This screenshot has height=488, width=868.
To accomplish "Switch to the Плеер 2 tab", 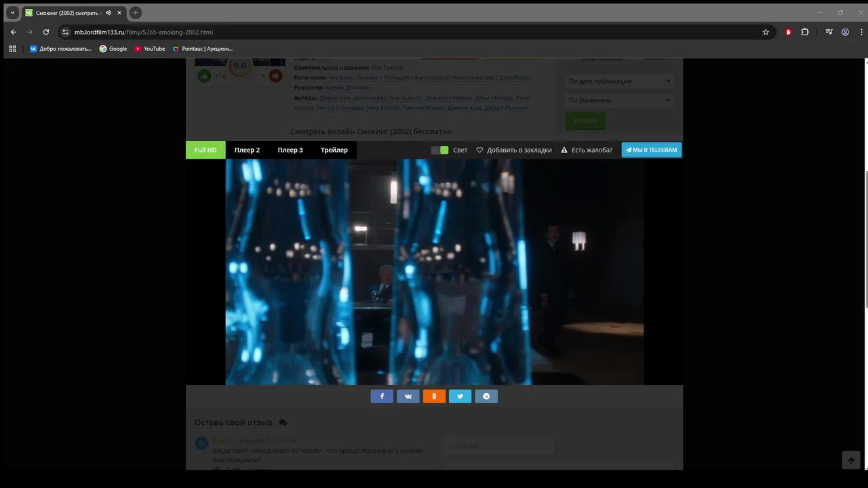I will point(247,150).
